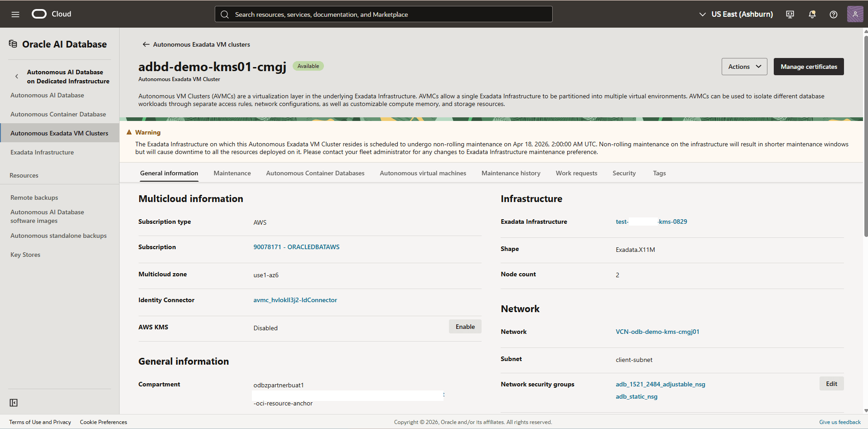Expand the US East (Ashburn) region selector
The height and width of the screenshot is (429, 868).
736,14
